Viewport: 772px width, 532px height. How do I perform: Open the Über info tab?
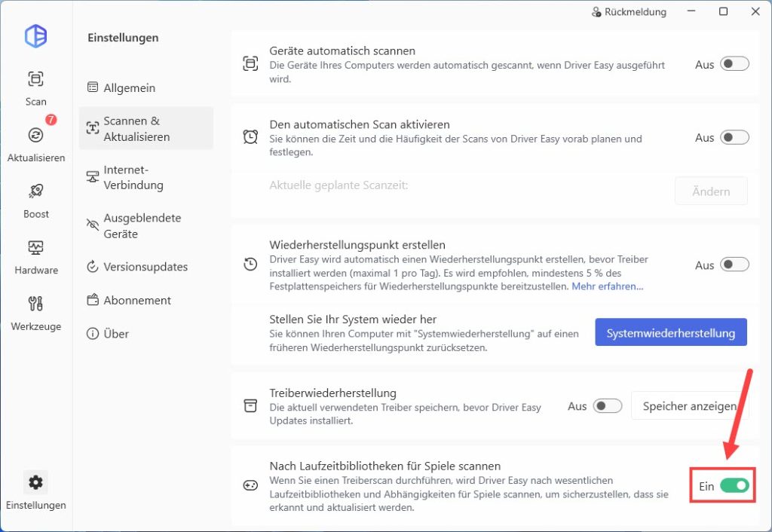point(146,334)
